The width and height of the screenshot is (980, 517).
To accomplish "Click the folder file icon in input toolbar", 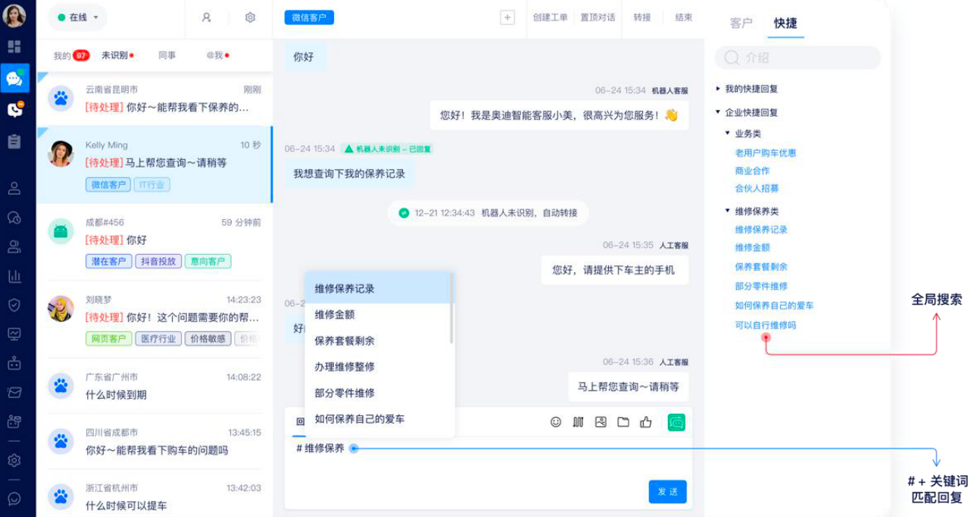I will coord(623,422).
